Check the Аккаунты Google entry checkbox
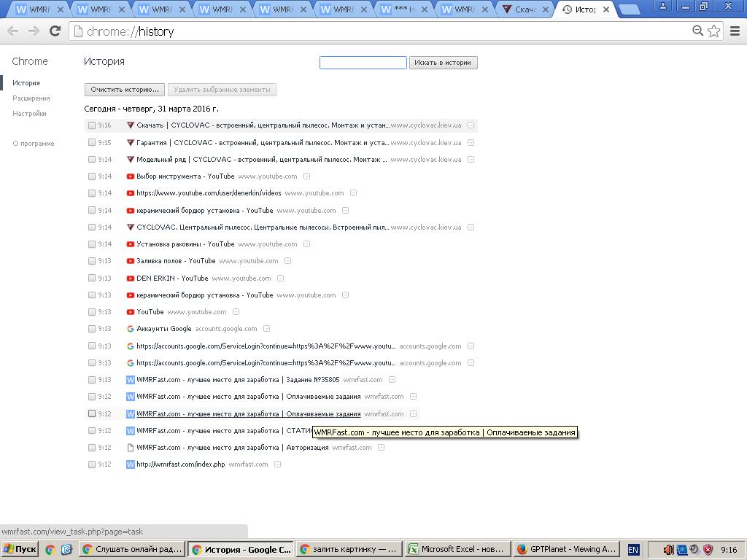Image resolution: width=747 pixels, height=560 pixels. (92, 329)
